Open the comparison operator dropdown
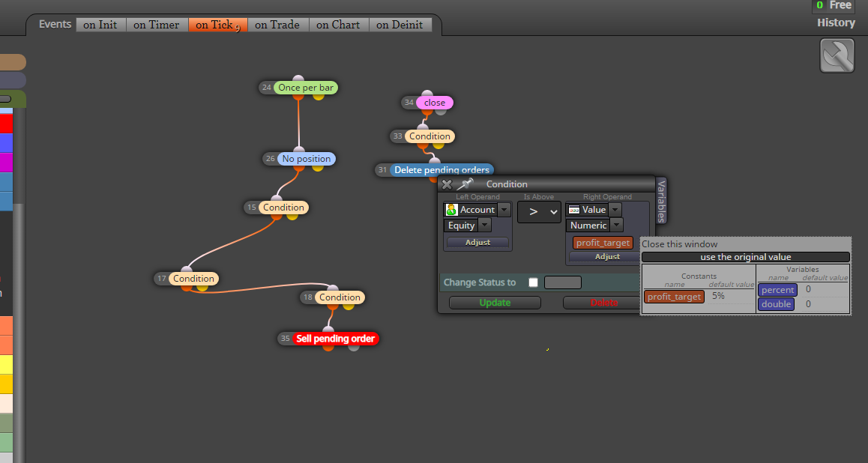The height and width of the screenshot is (463, 868). [539, 212]
